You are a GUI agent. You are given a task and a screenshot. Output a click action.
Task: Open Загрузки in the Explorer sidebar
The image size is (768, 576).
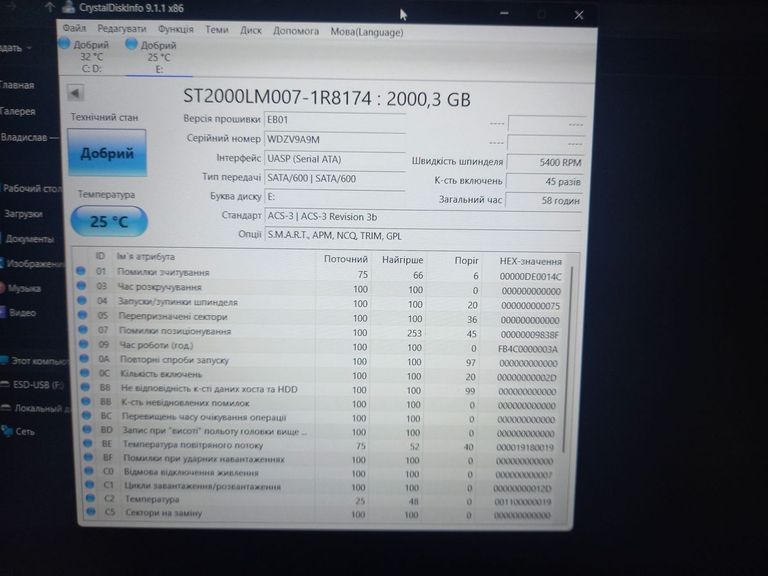(23, 214)
